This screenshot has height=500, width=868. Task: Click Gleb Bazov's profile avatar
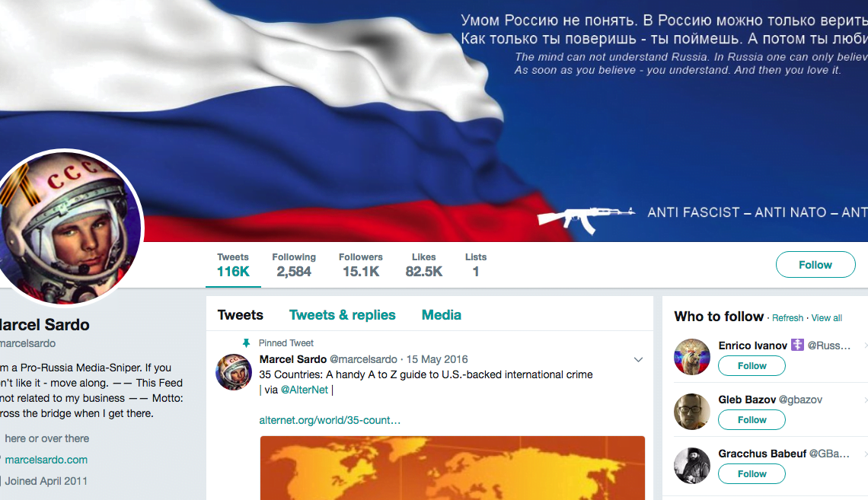point(692,411)
